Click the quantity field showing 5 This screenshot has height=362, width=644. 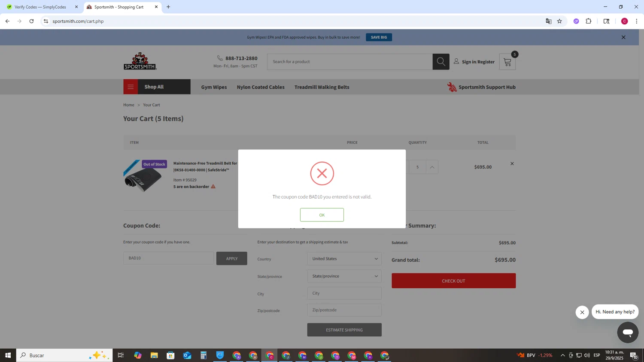(x=417, y=167)
